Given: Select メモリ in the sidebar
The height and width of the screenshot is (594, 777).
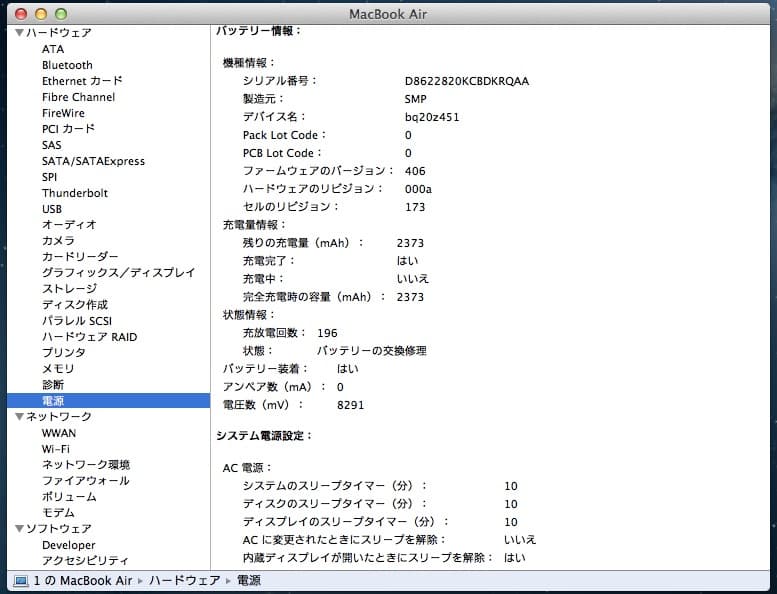Looking at the screenshot, I should click(58, 369).
